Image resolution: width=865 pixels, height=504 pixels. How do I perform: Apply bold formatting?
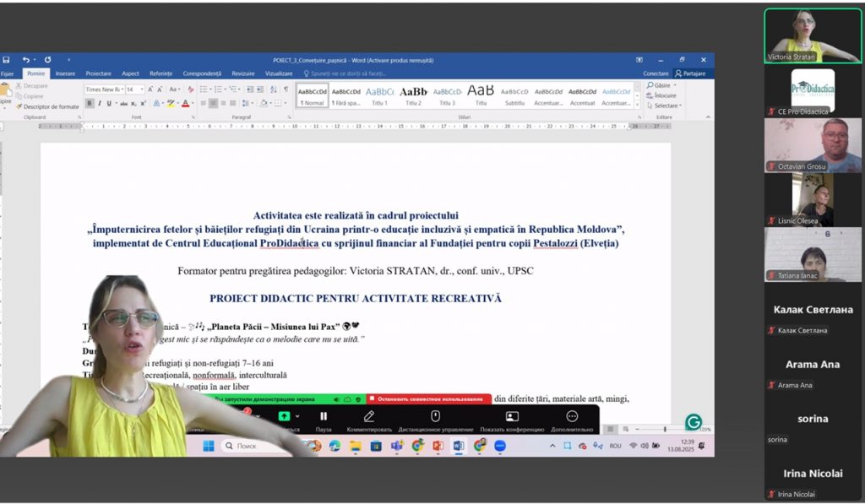coord(90,103)
